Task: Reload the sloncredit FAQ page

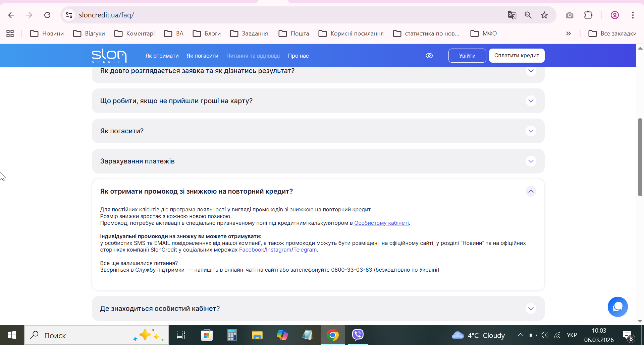Action: (47, 15)
